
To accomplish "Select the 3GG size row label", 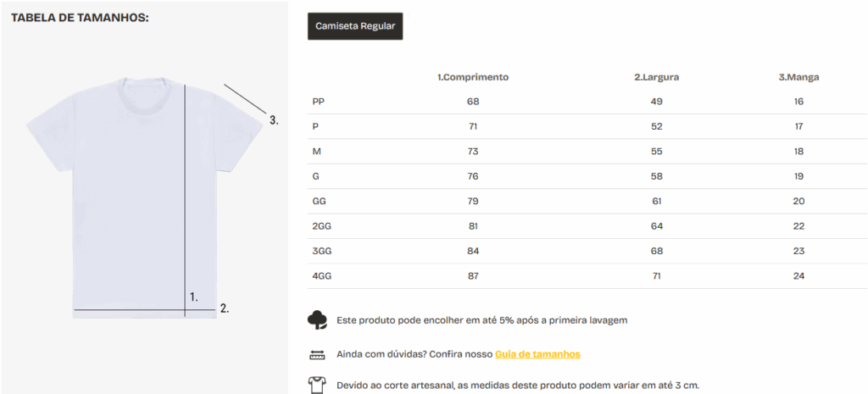I will [x=322, y=252].
